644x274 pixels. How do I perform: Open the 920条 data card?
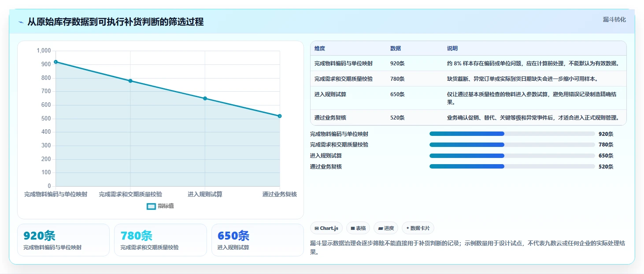tap(63, 240)
